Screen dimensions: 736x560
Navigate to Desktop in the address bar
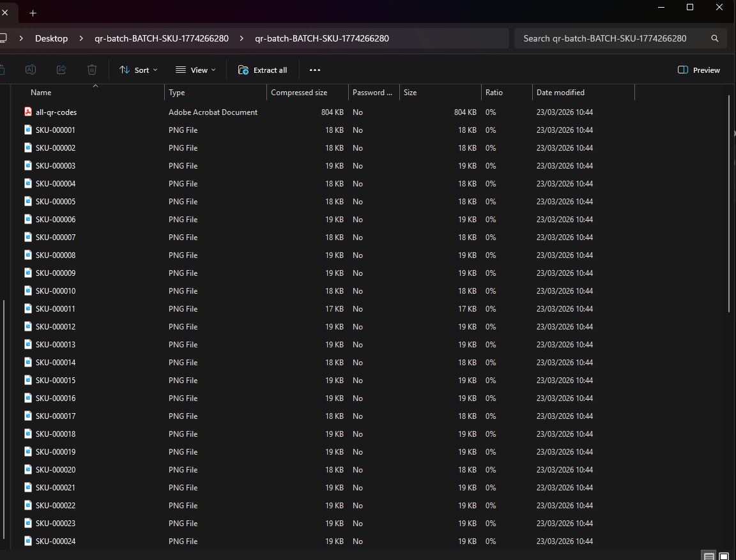click(x=52, y=38)
